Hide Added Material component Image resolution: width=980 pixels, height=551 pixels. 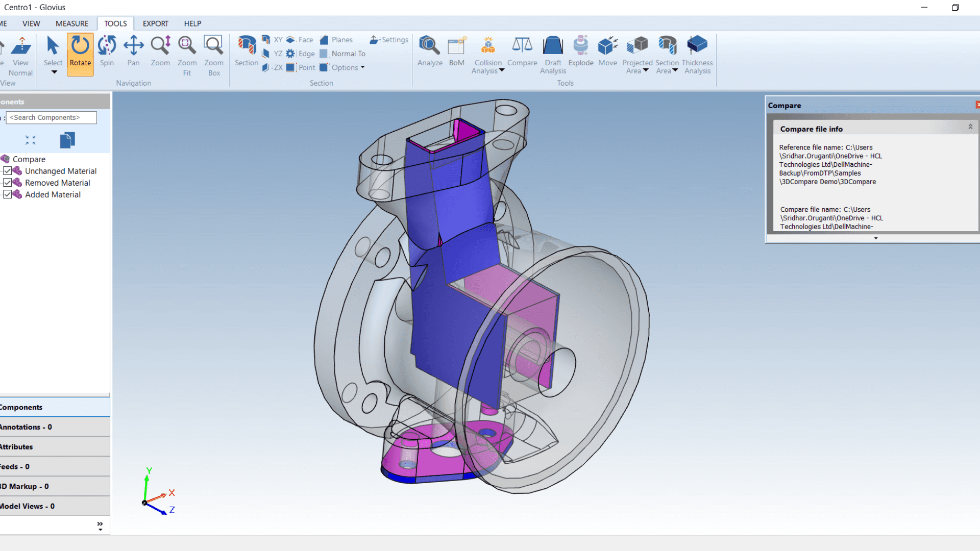click(x=8, y=194)
